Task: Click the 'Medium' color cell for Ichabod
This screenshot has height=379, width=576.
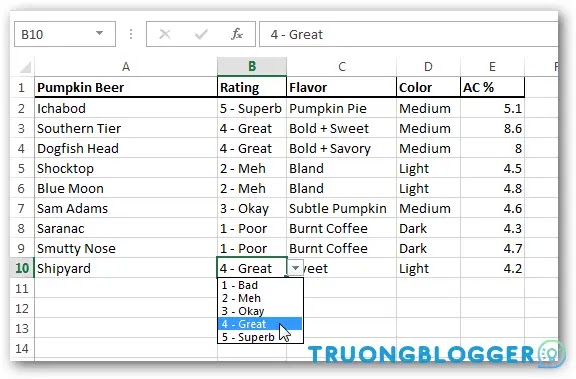Action: tap(428, 108)
